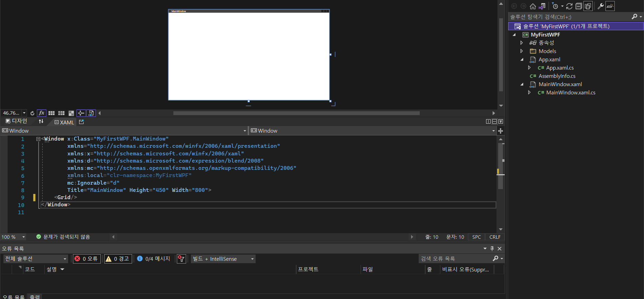Open the pending changes filter dropdown arrow
Viewport: 644px width, 299px height.
(x=562, y=6)
